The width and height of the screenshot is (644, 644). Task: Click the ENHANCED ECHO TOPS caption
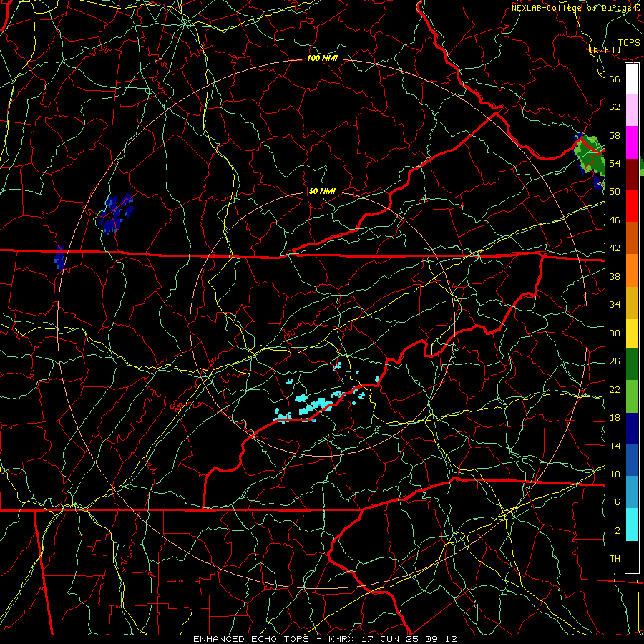coord(251,639)
